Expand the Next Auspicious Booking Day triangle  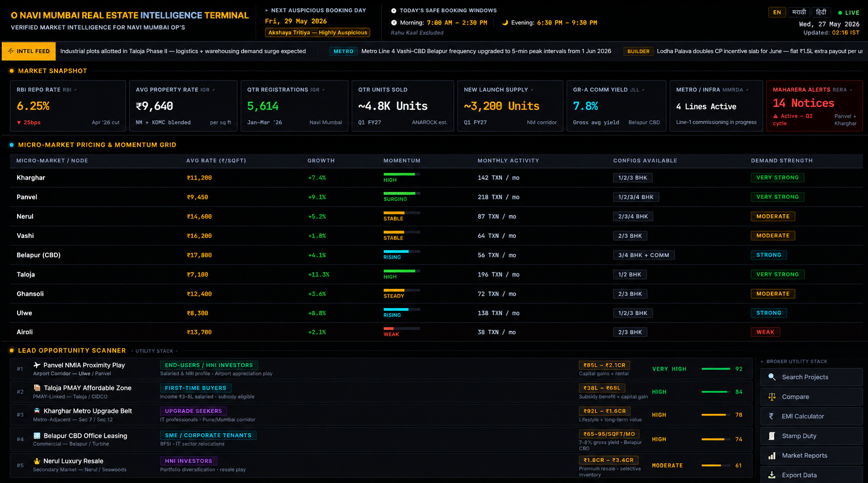click(x=267, y=10)
